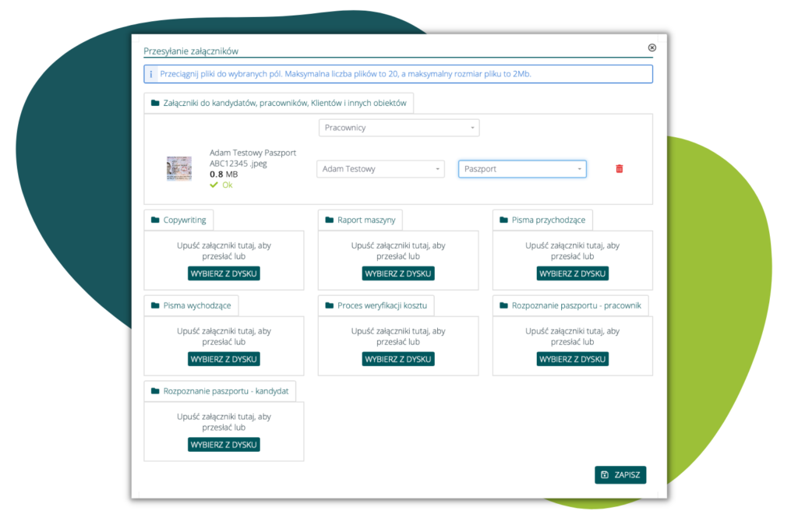Image resolution: width=798 pixels, height=532 pixels.
Task: Click the info icon in the blue notice
Action: point(151,75)
